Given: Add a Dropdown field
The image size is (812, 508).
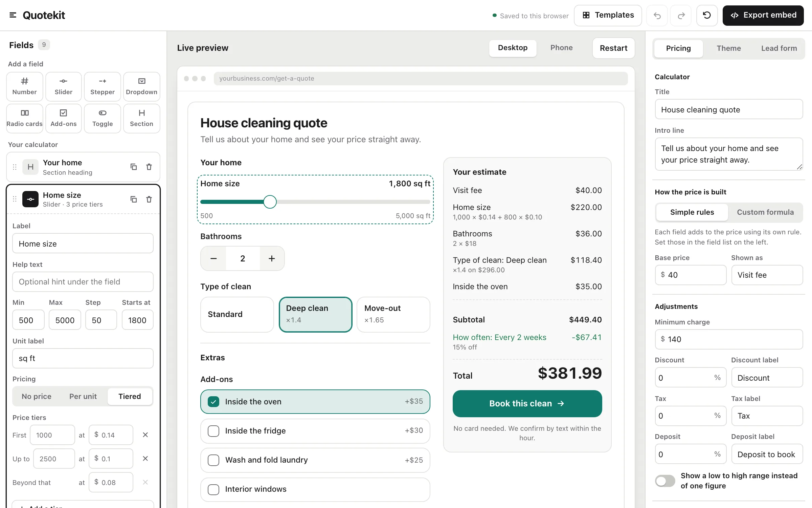Looking at the screenshot, I should [x=141, y=86].
